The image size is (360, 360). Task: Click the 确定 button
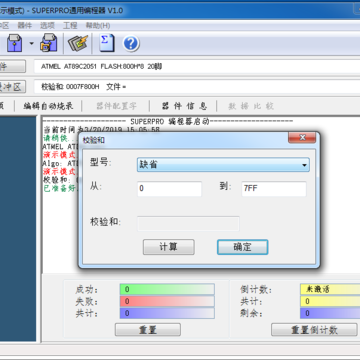(x=242, y=247)
